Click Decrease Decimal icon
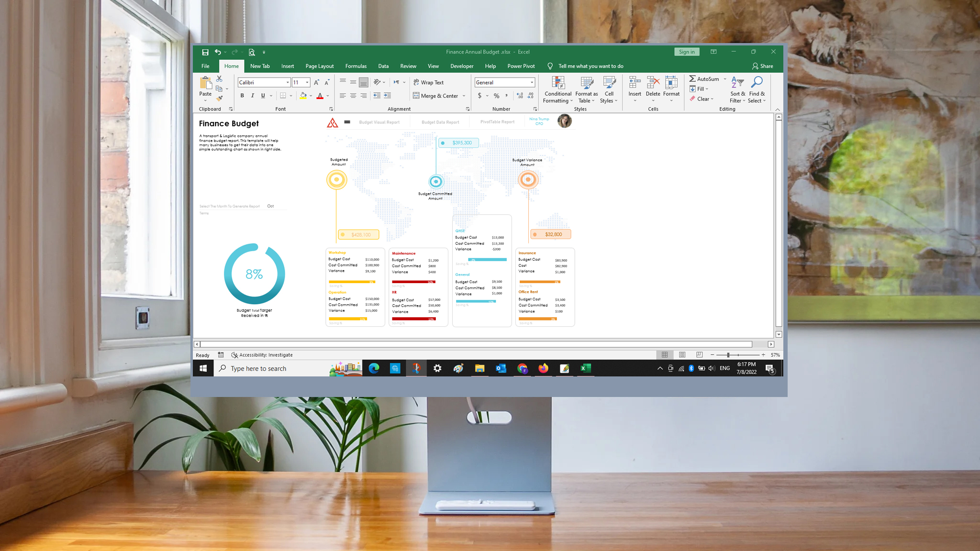Screen dimensions: 980x551 pos(531,96)
